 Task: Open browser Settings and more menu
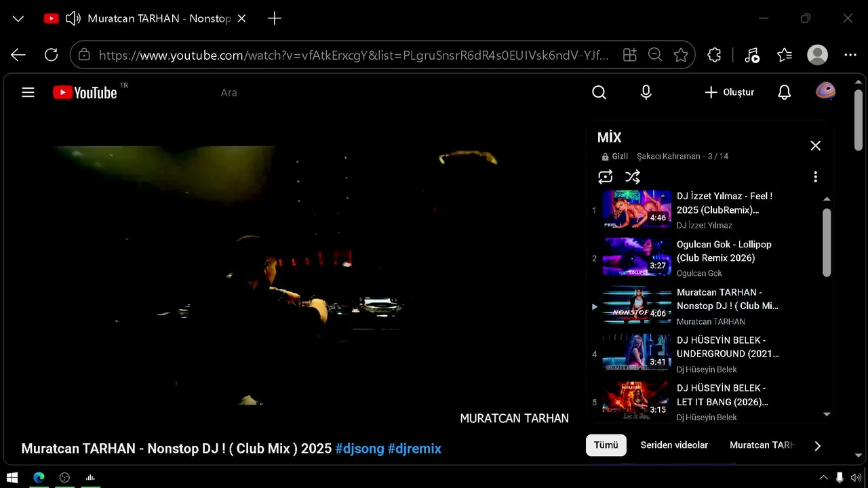850,55
